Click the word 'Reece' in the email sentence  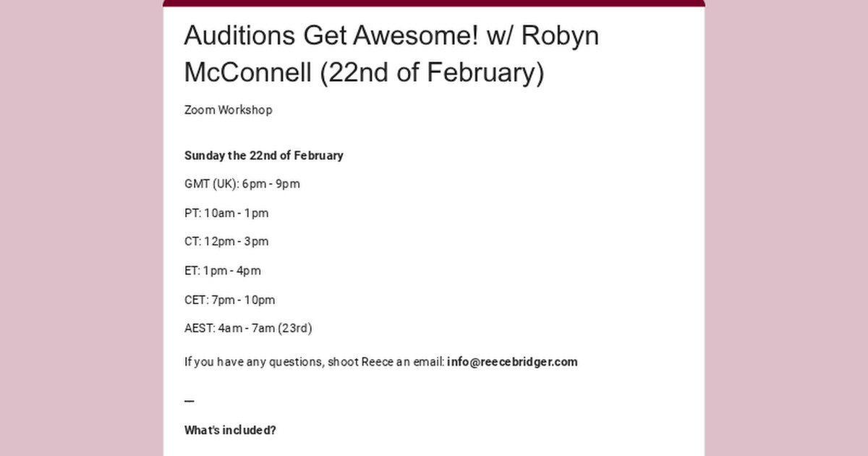tap(377, 362)
